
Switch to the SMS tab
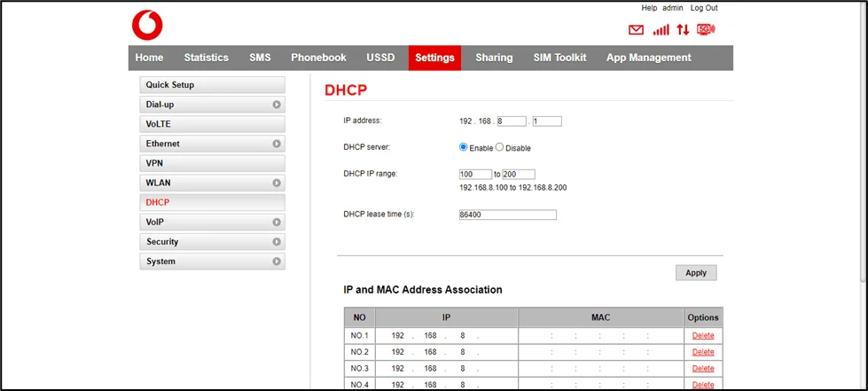260,58
